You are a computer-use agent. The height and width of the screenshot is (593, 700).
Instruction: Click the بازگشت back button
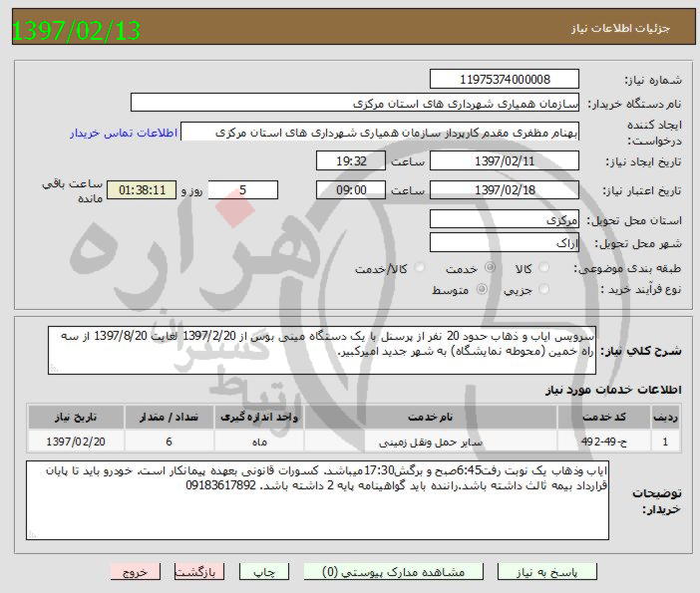(x=199, y=572)
